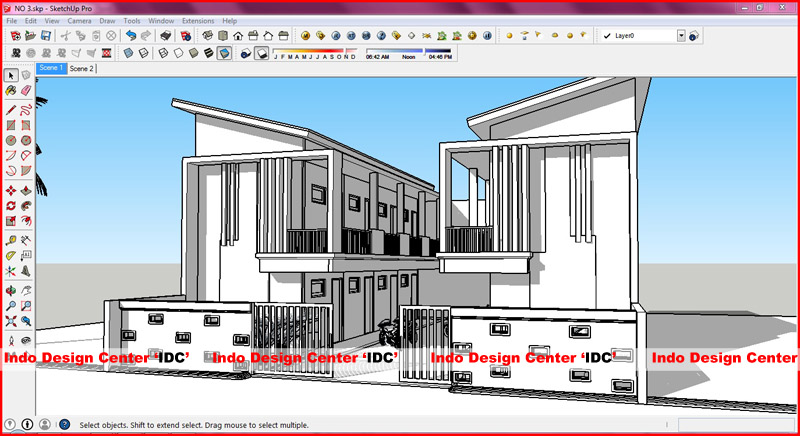The width and height of the screenshot is (800, 436).
Task: Click the Redo arrow
Action: 146,36
